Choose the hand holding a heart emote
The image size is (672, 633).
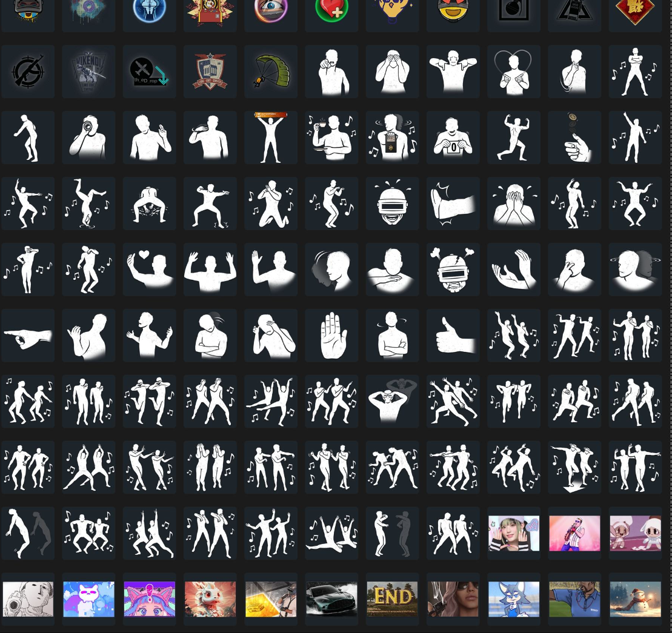point(150,270)
